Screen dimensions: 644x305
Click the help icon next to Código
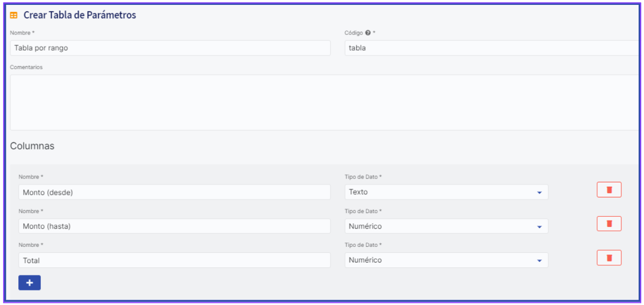368,33
